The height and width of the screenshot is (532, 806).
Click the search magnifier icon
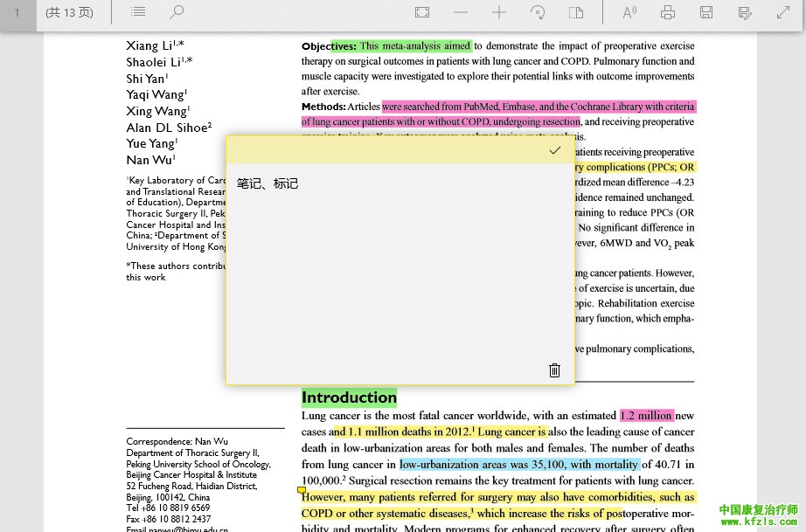177,12
